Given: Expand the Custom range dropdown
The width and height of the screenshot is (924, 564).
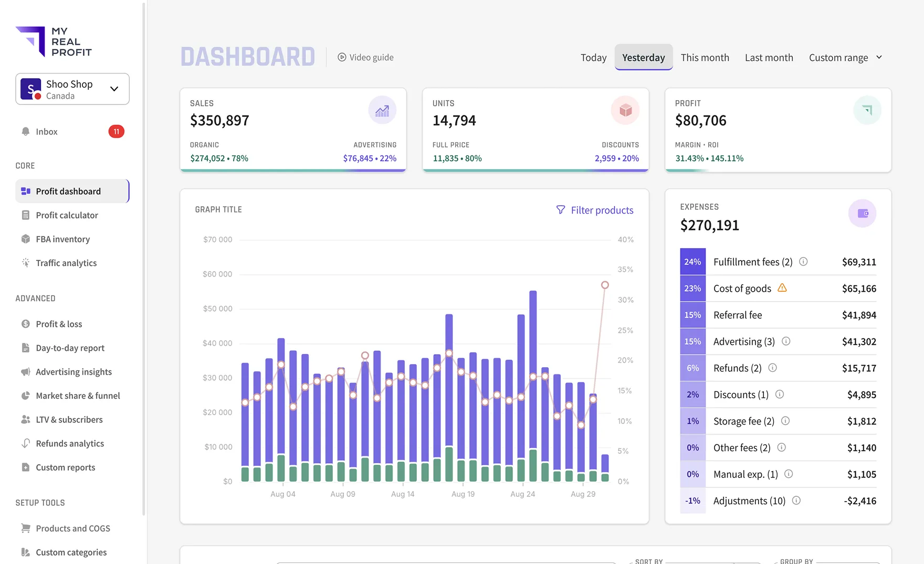Looking at the screenshot, I should (845, 58).
